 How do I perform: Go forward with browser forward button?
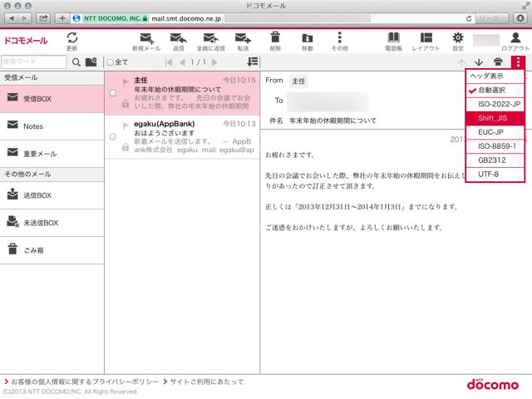(24, 18)
